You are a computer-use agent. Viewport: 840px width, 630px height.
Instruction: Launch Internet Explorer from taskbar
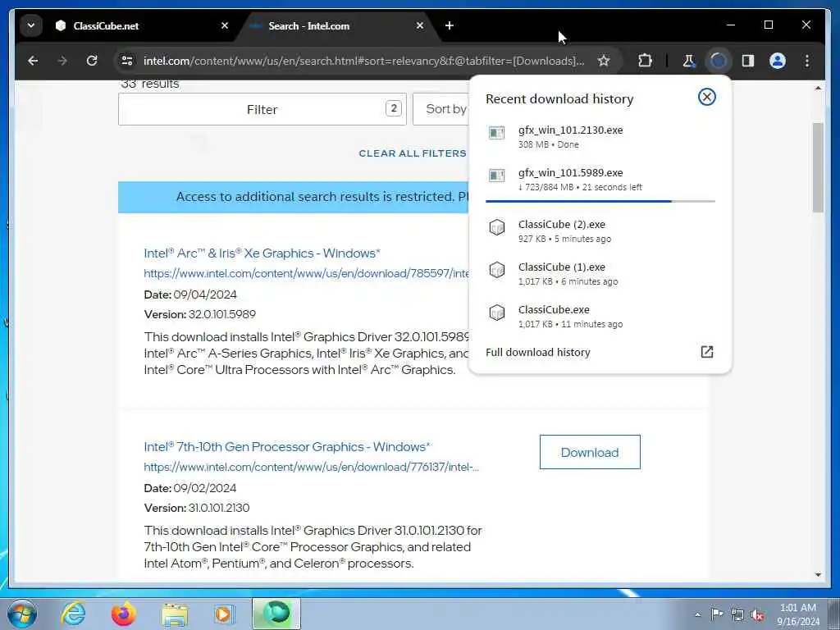click(73, 614)
